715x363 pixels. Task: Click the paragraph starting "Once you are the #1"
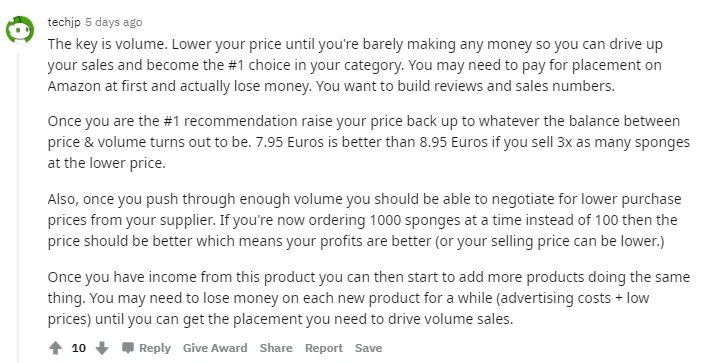tap(368, 142)
